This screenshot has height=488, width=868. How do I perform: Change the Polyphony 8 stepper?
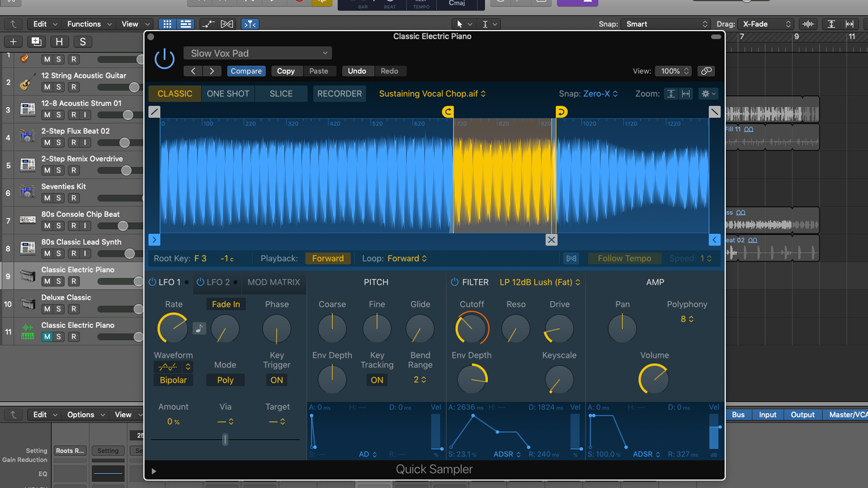coord(687,319)
